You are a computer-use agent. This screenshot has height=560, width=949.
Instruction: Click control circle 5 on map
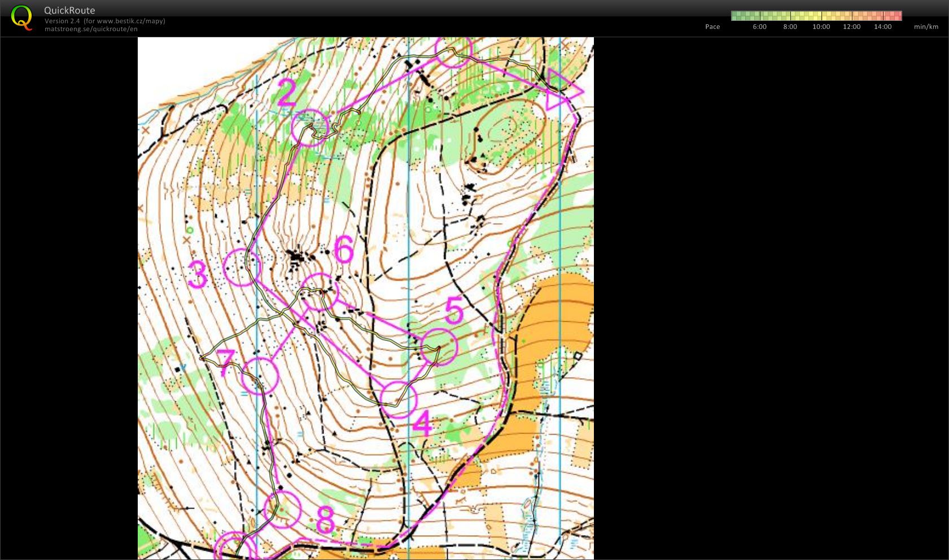439,347
